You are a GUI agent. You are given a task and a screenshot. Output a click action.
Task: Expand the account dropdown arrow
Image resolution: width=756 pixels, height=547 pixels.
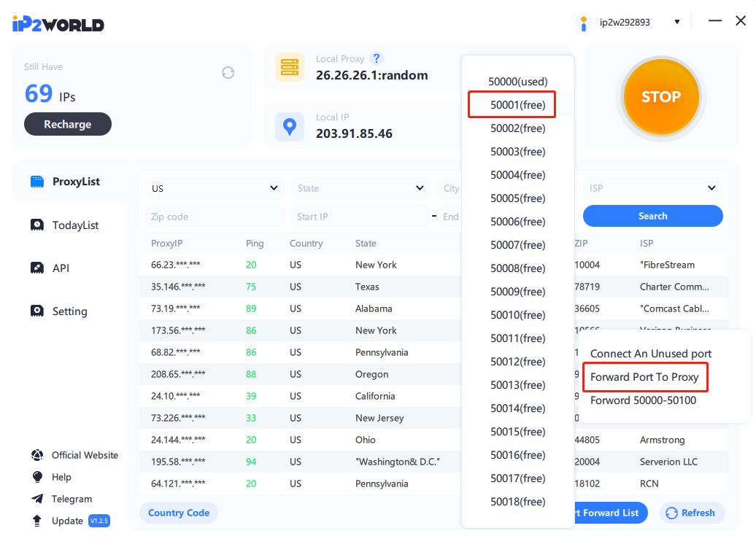(x=677, y=22)
